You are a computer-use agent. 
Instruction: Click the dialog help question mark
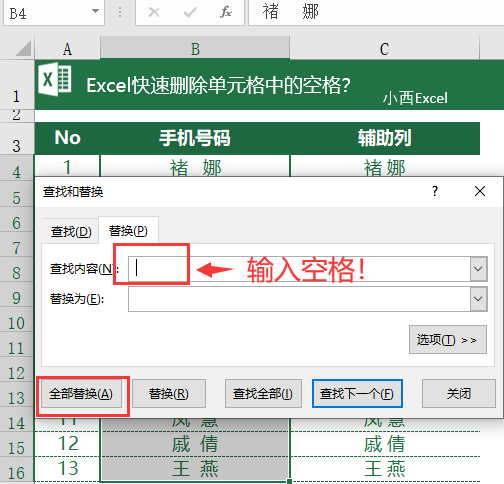(x=435, y=191)
